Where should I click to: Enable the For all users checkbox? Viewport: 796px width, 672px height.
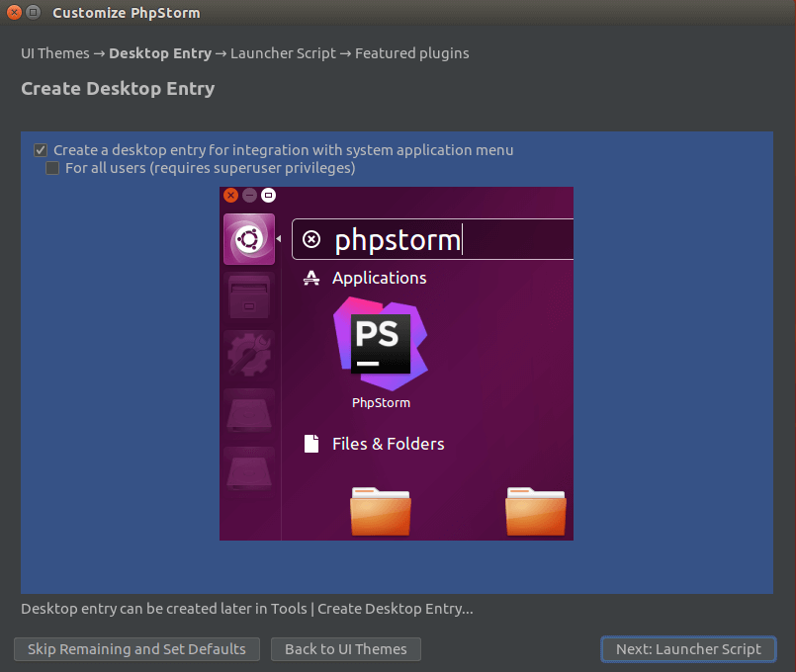point(52,168)
